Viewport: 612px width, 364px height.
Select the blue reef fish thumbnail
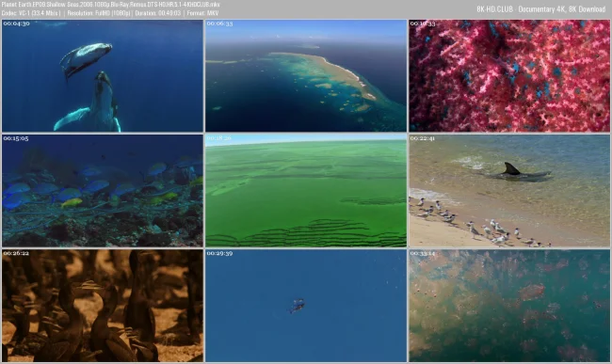(103, 191)
